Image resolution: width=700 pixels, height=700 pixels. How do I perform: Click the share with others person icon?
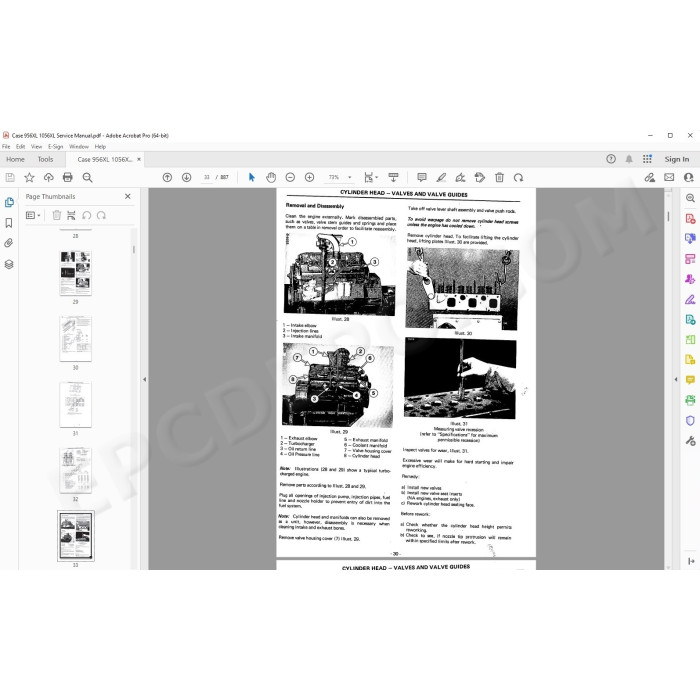pos(689,178)
